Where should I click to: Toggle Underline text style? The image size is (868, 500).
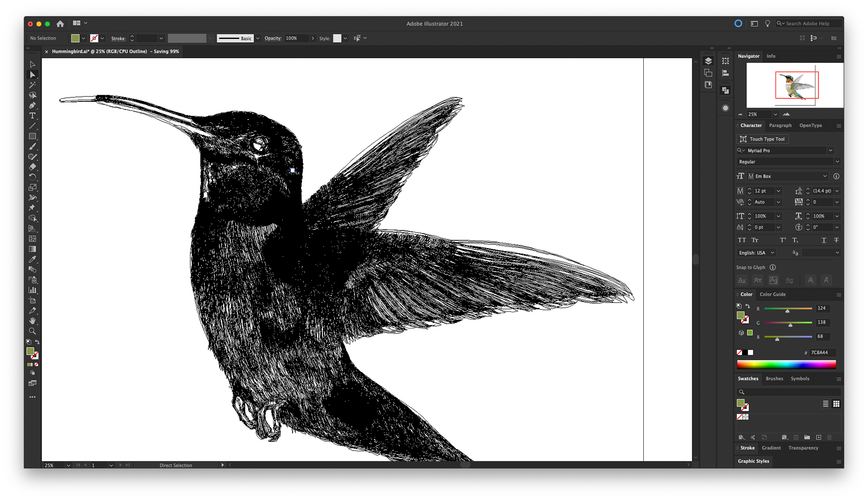pyautogui.click(x=824, y=240)
